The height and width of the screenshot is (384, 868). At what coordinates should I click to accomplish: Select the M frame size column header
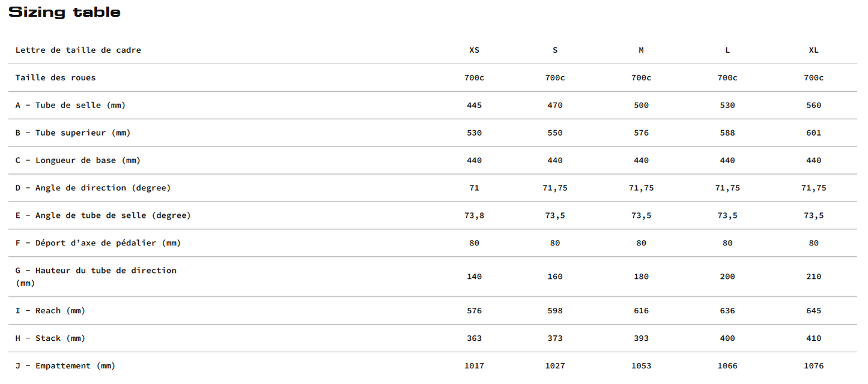tap(641, 50)
